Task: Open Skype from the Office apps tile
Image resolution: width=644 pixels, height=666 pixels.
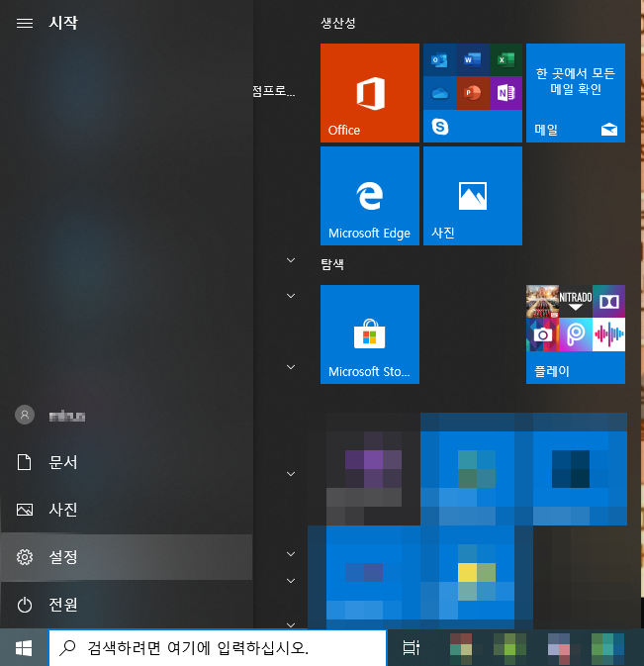Action: tap(440, 126)
